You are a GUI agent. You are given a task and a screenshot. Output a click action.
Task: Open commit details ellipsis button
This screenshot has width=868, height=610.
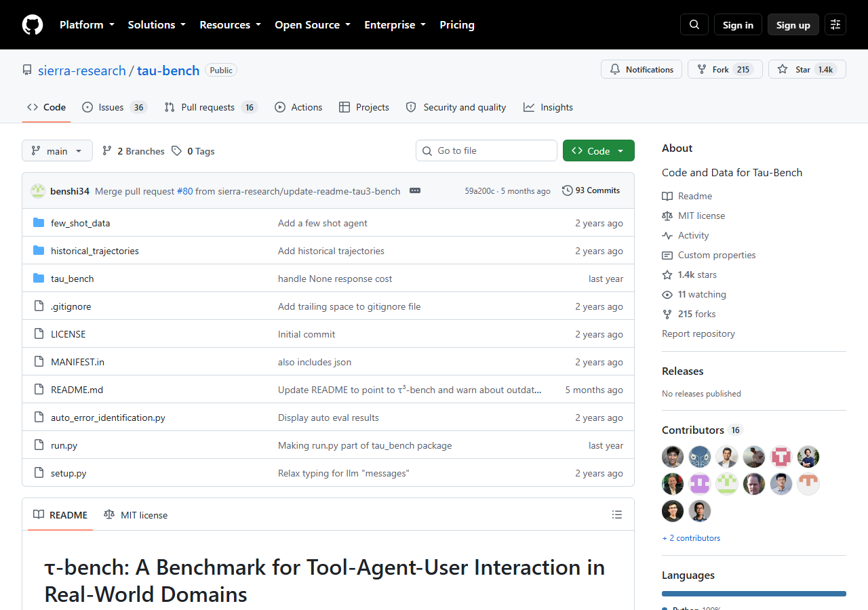click(415, 190)
